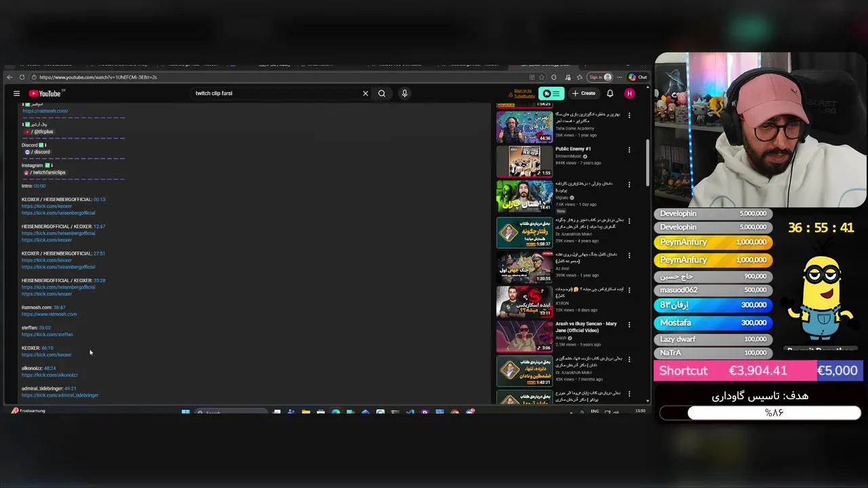Open the / discord link
The width and height of the screenshot is (868, 488).
point(38,152)
